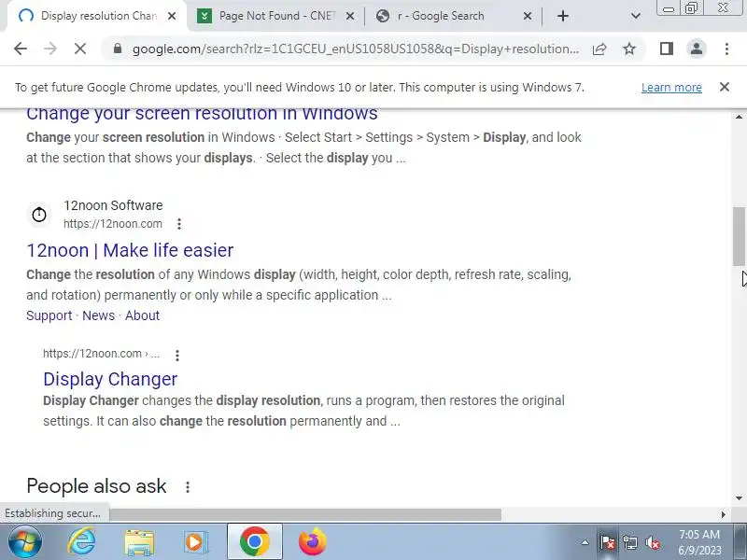Close the Display resolution Change tab

pos(172,16)
